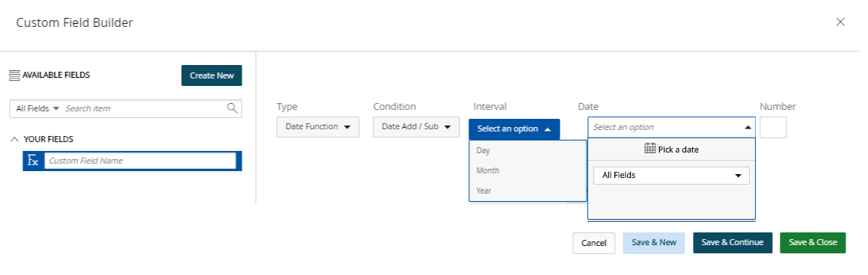The image size is (868, 275).
Task: Click the Custom Field Name input
Action: click(140, 161)
